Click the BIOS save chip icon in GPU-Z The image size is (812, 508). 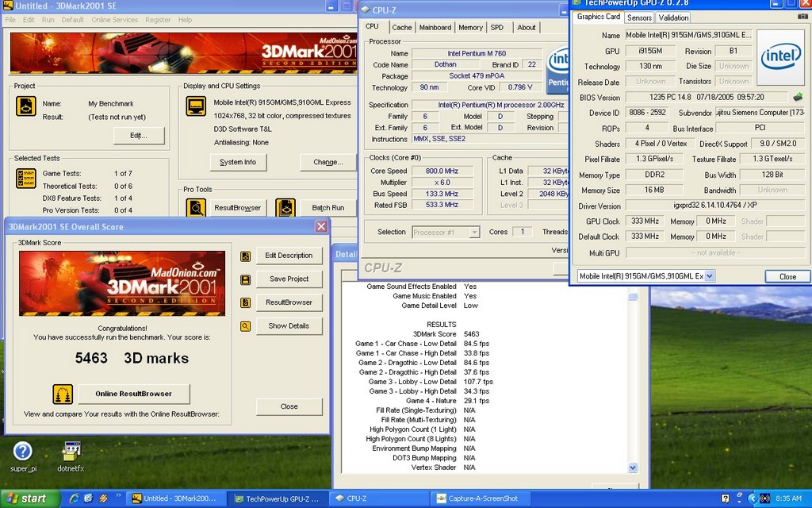pyautogui.click(x=798, y=97)
